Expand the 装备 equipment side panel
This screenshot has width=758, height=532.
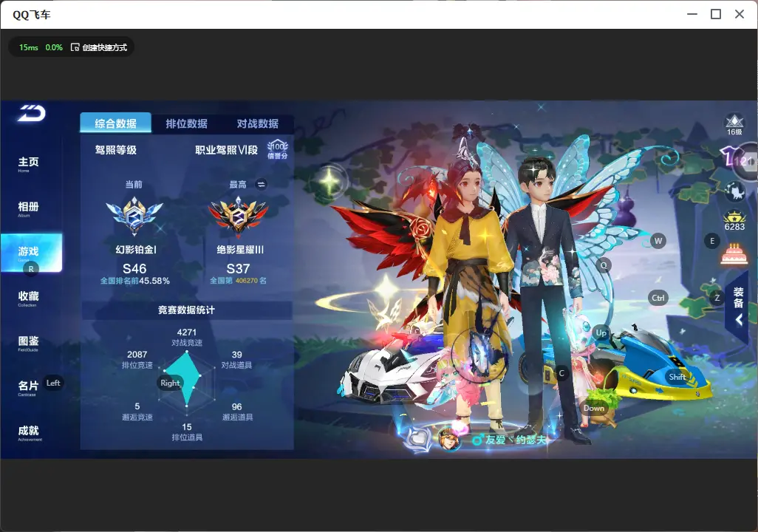tap(738, 305)
